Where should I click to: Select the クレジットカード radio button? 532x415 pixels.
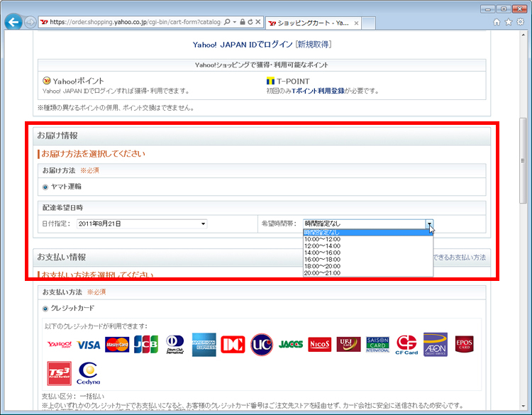[x=45, y=309]
